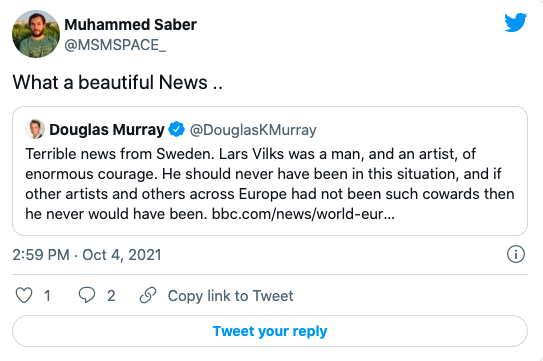Click the reply count number 2
This screenshot has width=543, height=361.
click(x=111, y=296)
